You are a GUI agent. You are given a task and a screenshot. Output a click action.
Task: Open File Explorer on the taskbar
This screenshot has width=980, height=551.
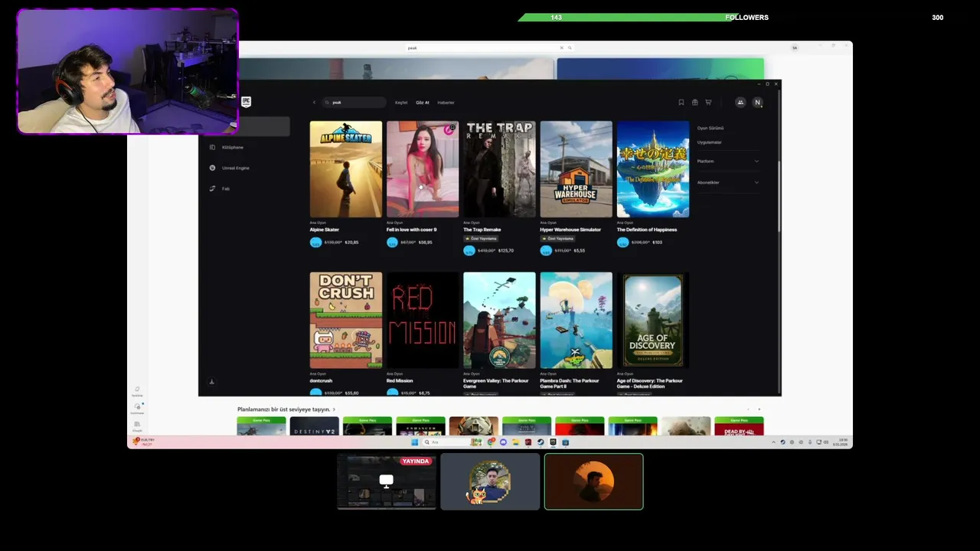515,442
